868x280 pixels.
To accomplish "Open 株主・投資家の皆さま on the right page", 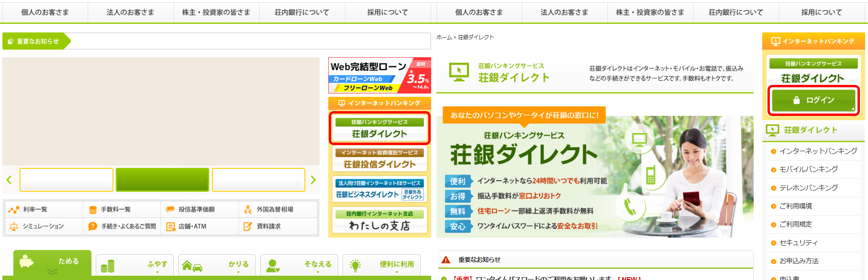I will (650, 12).
